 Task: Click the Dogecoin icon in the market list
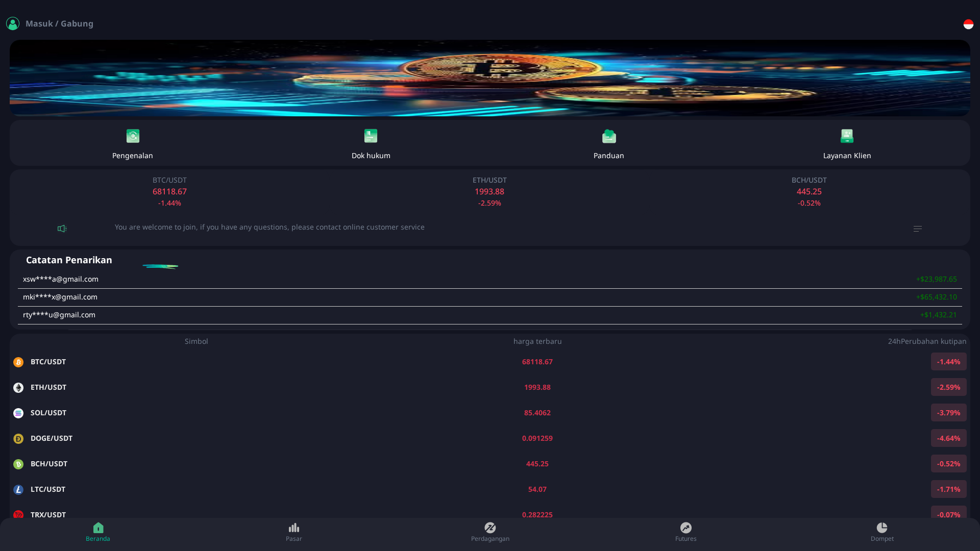pos(18,438)
